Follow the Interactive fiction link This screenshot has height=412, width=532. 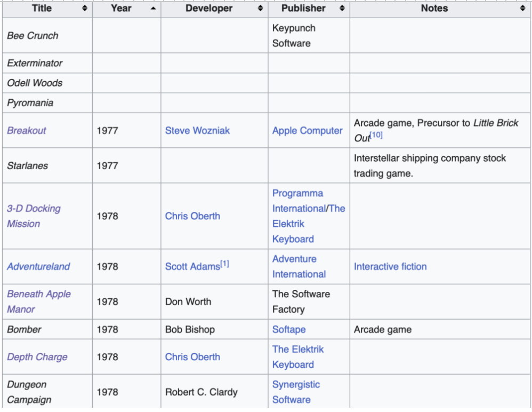tap(390, 267)
